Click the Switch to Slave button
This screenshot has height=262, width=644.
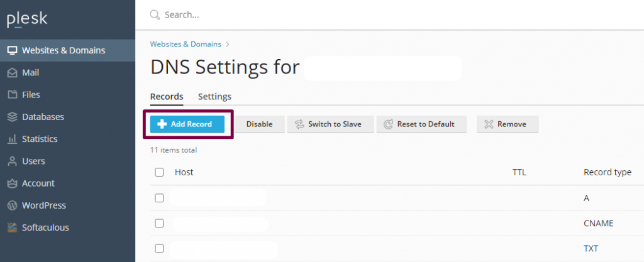(330, 124)
